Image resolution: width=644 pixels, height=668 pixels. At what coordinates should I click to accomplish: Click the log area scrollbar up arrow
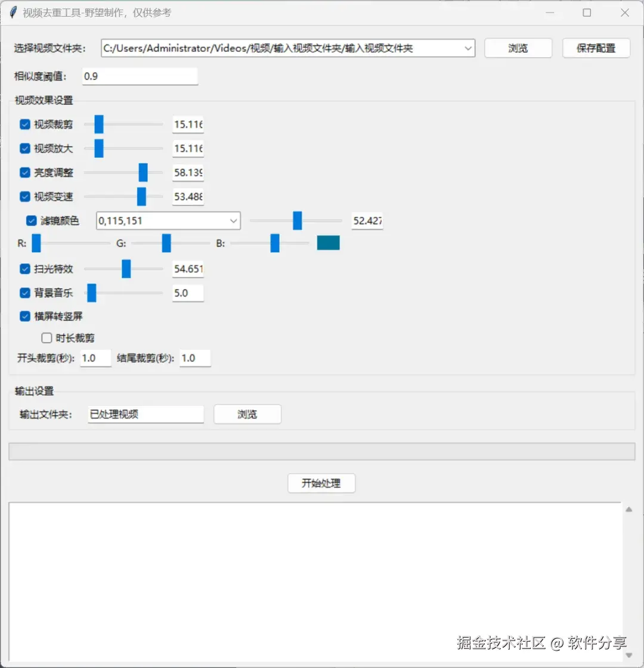tap(629, 509)
